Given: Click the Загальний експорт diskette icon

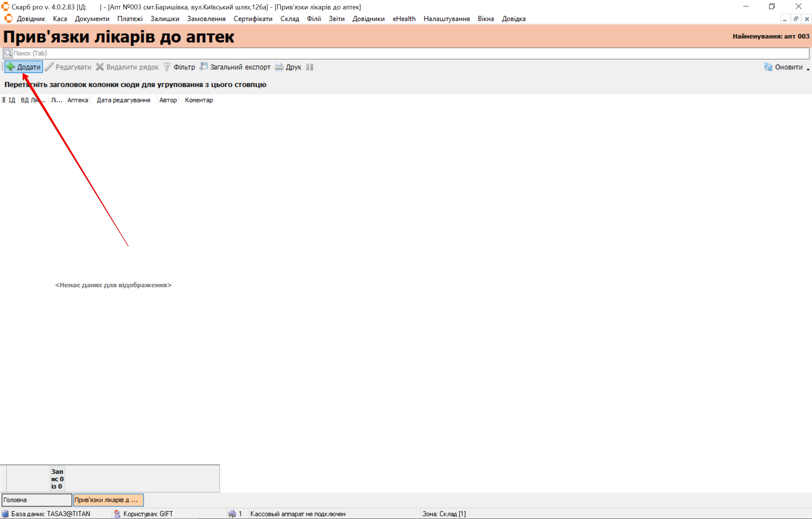Looking at the screenshot, I should [x=203, y=67].
